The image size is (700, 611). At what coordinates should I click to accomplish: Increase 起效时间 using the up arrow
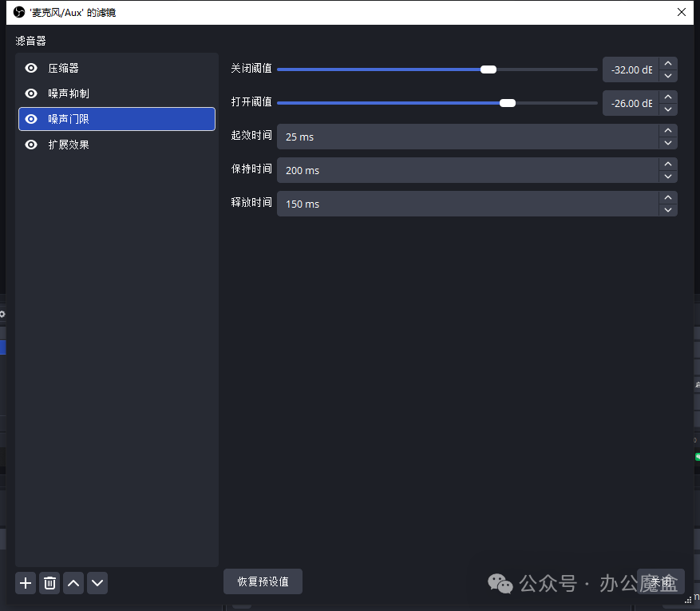(x=668, y=130)
